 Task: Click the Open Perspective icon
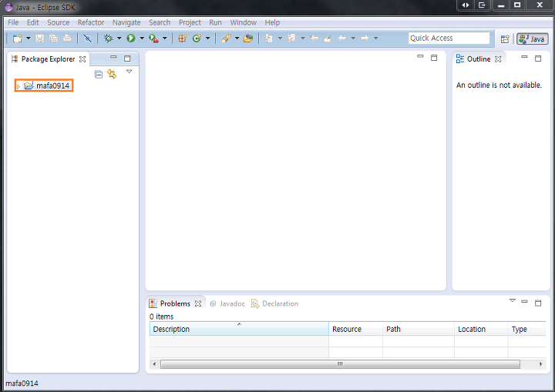[x=505, y=39]
